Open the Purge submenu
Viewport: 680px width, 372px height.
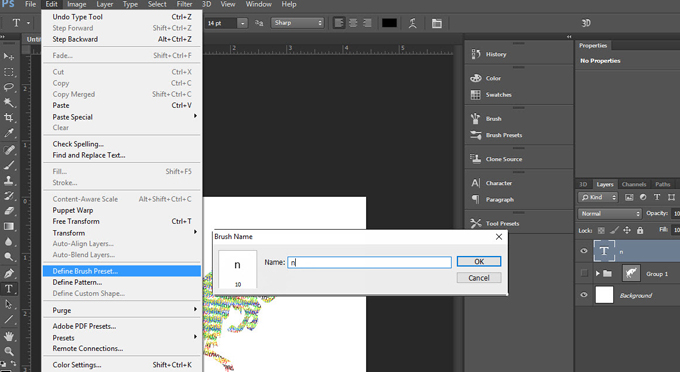[122, 310]
